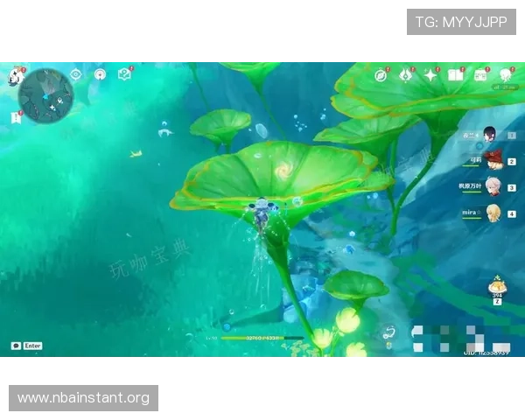The image size is (525, 420).
Task: Click party slot key 3
Action: coord(512,188)
